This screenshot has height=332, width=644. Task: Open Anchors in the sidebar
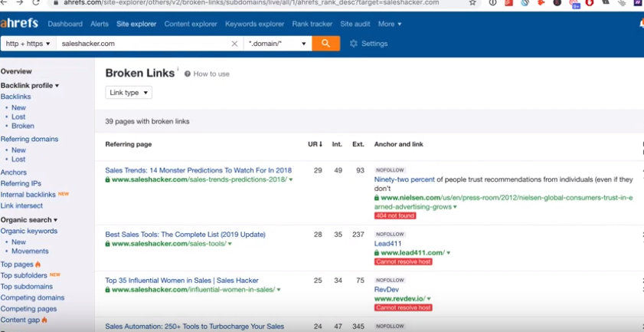(14, 173)
